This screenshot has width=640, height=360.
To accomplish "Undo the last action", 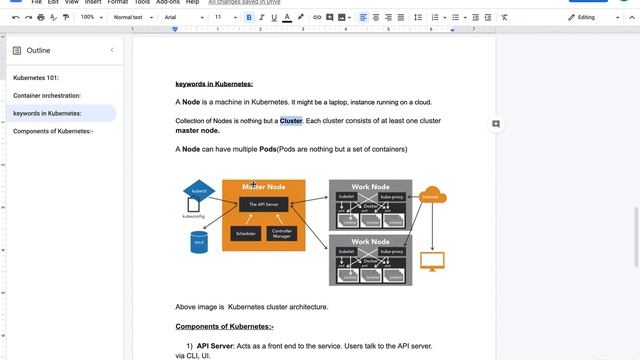I will click(16, 18).
